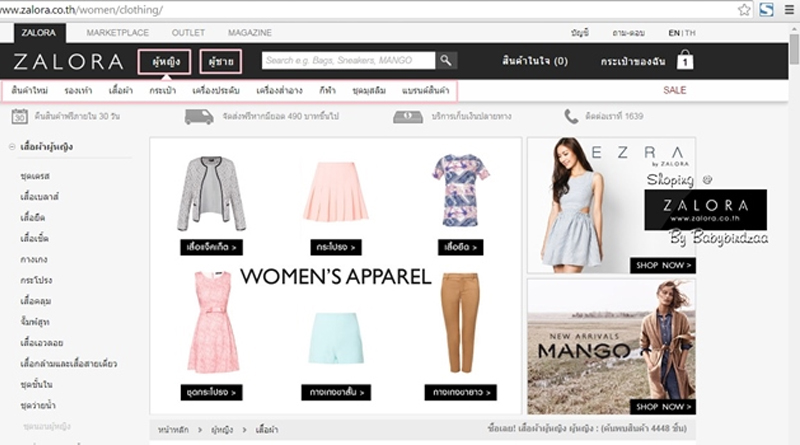
Task: Open กระเป๋าของฉัน my bag link
Action: tap(633, 62)
